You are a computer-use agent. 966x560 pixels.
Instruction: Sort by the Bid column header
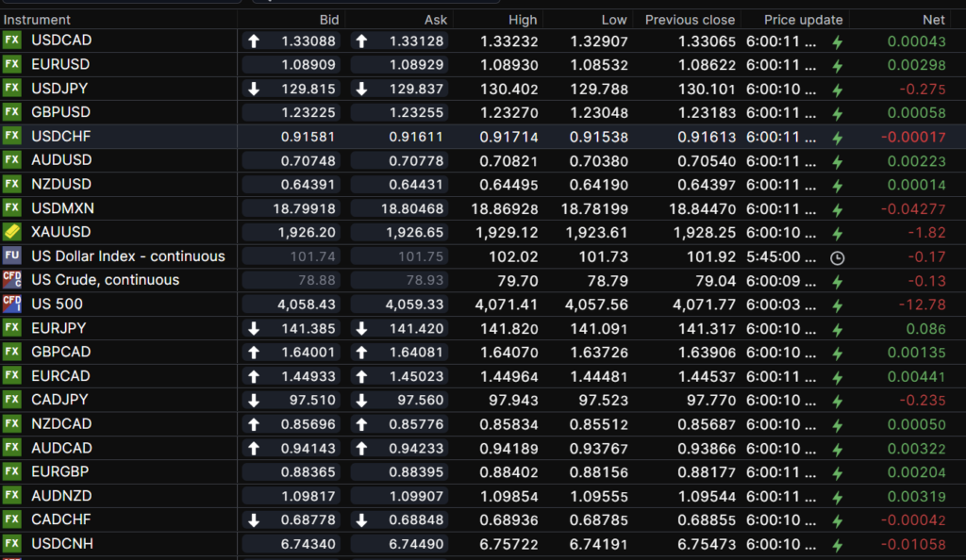pos(329,20)
